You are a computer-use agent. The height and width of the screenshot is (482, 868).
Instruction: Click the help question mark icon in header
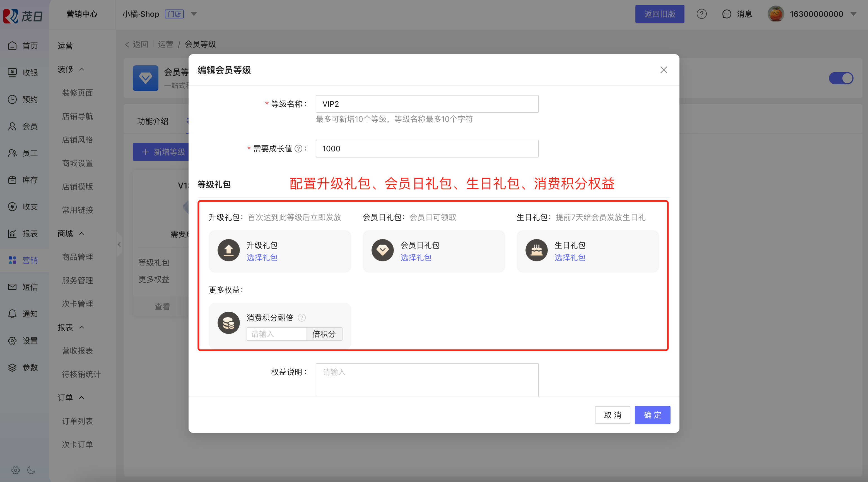701,14
